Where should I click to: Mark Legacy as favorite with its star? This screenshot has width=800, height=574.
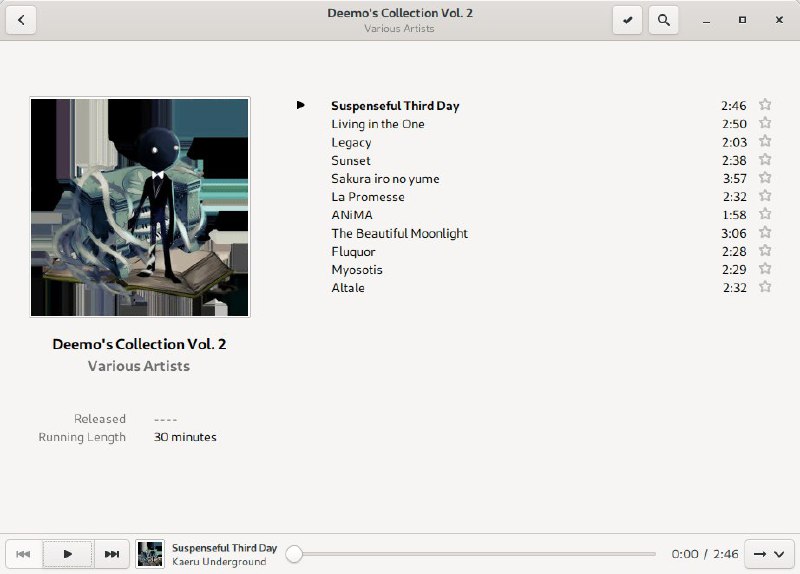765,141
